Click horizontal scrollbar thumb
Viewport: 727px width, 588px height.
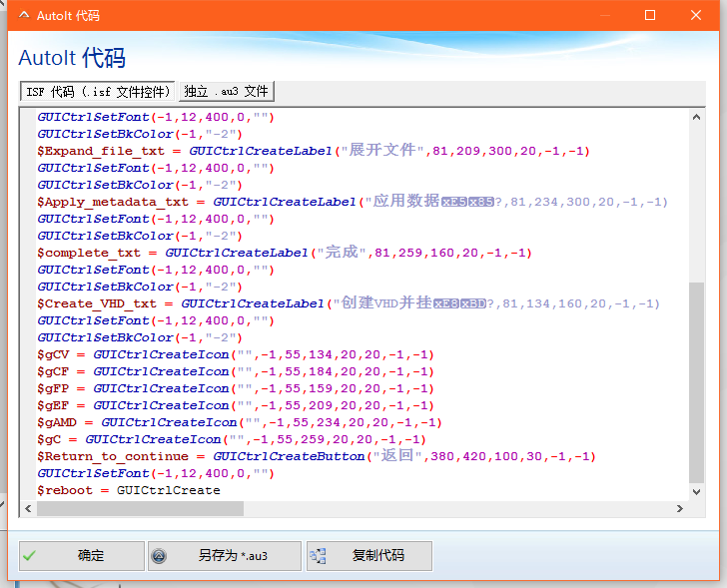click(x=140, y=508)
